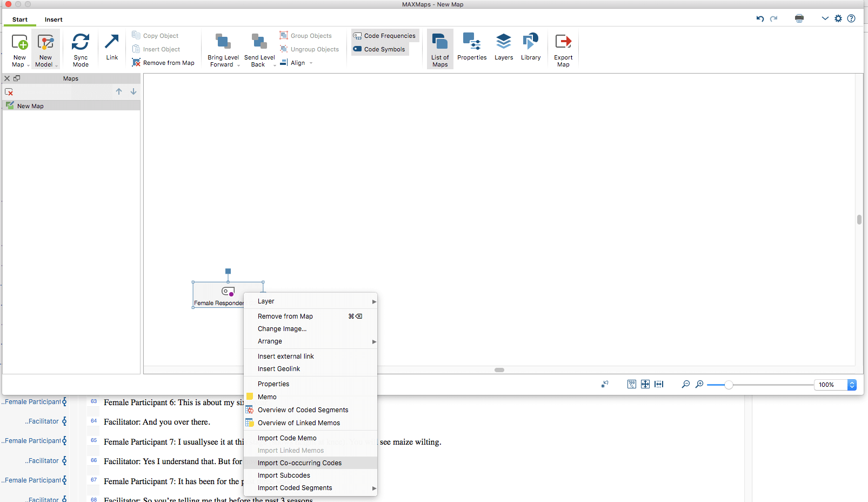
Task: Toggle Code Frequencies display
Action: (384, 36)
